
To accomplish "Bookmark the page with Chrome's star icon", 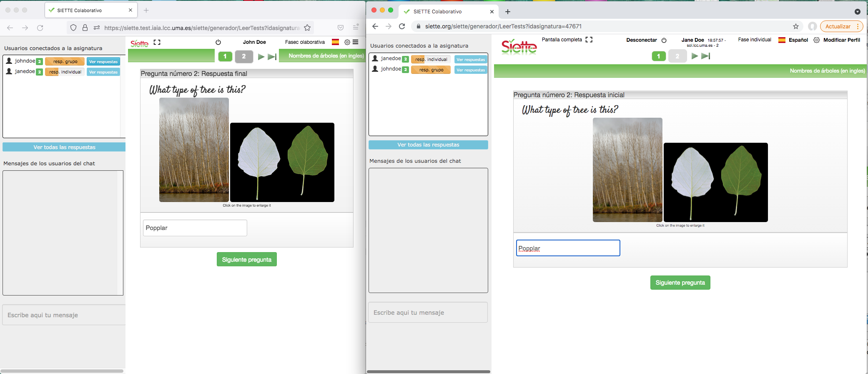I will coord(795,26).
